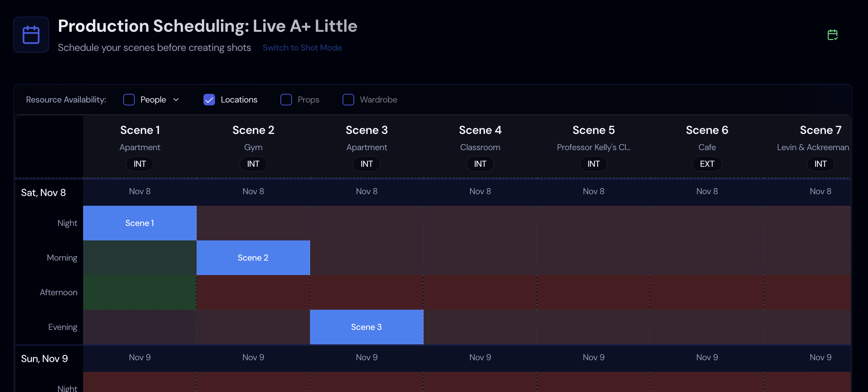Click the Sat, Nov 8 day header
Image resolution: width=868 pixels, height=392 pixels.
43,192
